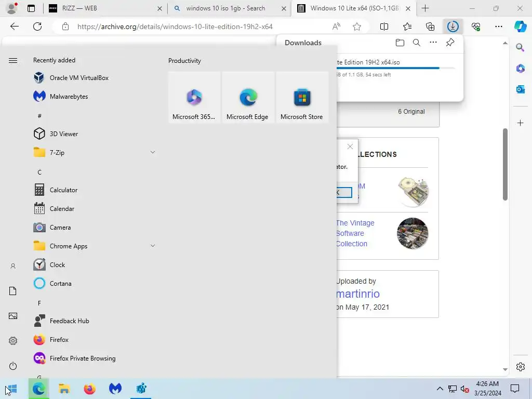This screenshot has height=399, width=532.
Task: Open Outlook in Edge sidebar
Action: [x=520, y=89]
